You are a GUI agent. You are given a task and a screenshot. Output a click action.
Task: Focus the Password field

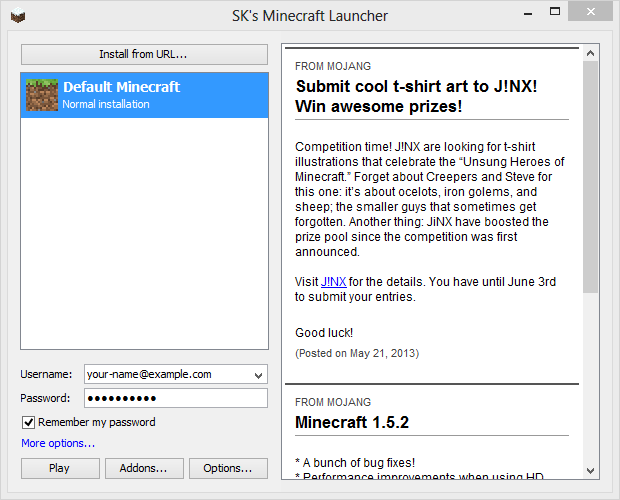coord(176,398)
